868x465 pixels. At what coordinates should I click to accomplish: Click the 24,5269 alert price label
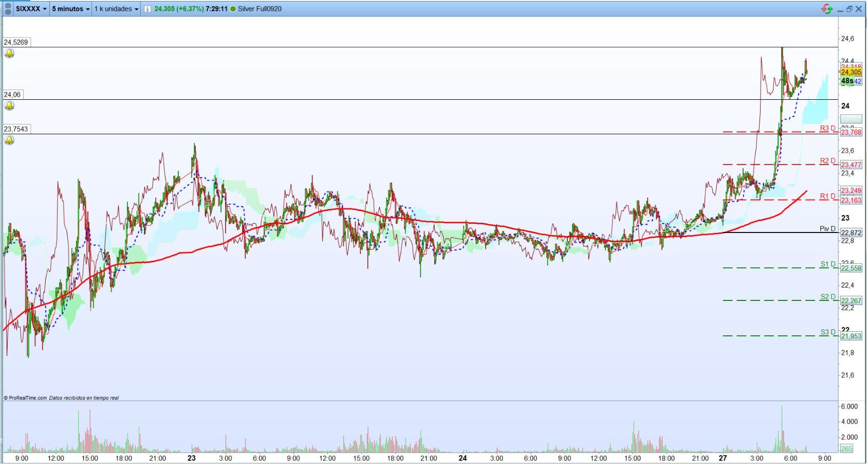pyautogui.click(x=16, y=42)
